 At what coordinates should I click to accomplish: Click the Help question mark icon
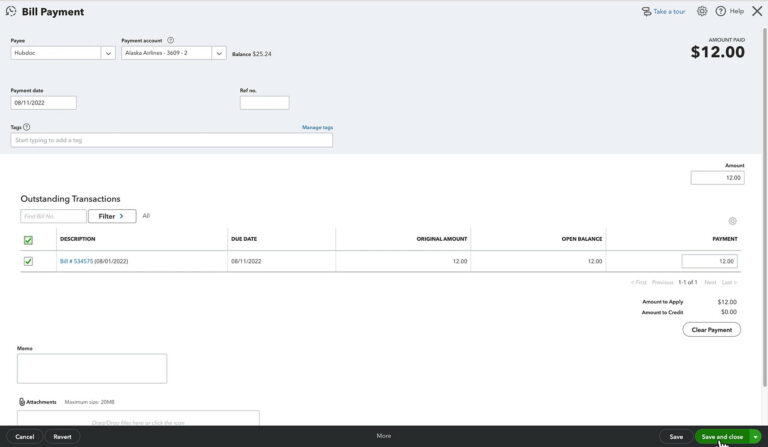tap(720, 11)
